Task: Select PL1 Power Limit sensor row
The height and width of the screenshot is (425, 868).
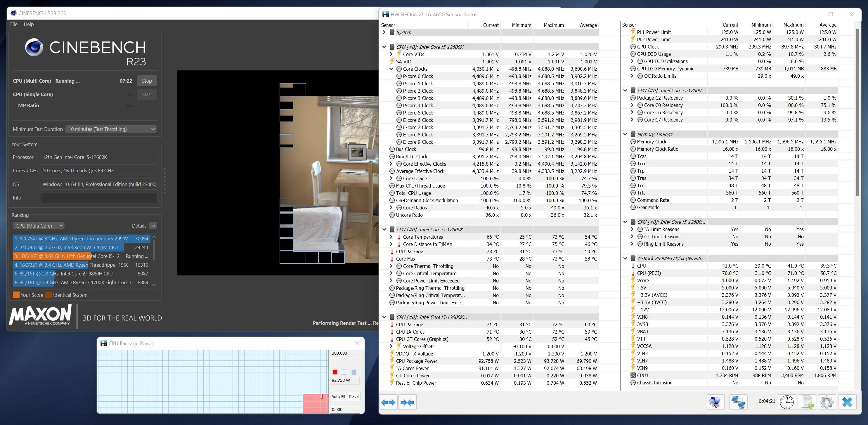Action: (730, 32)
